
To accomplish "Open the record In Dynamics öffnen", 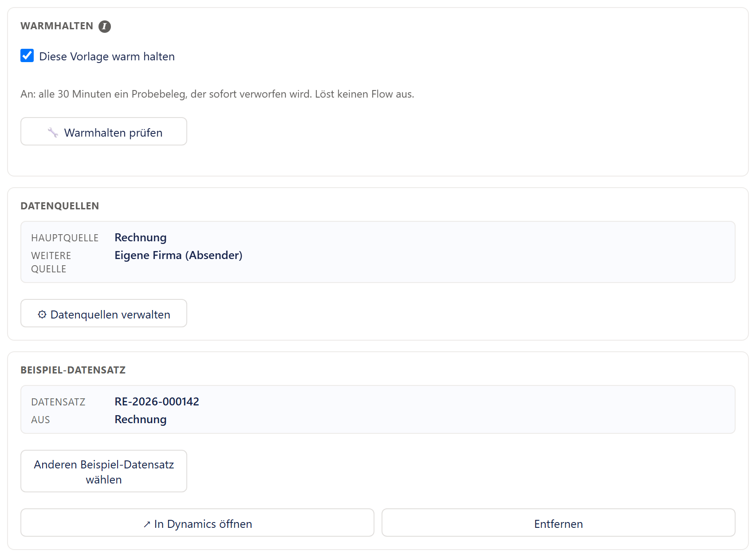I will [197, 523].
